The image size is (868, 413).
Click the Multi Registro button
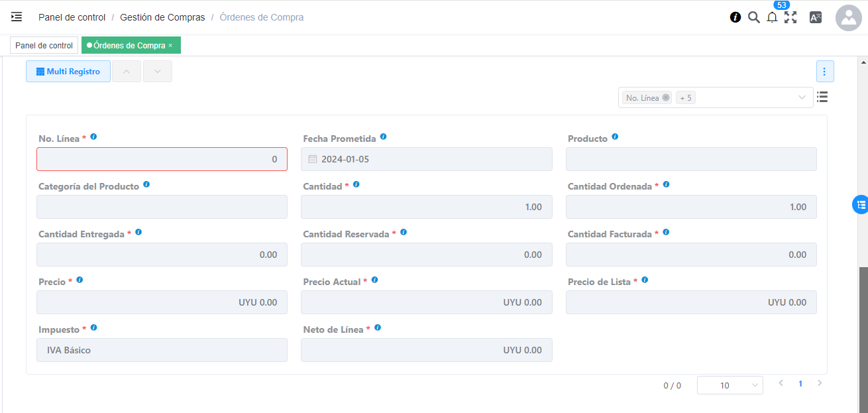[68, 72]
